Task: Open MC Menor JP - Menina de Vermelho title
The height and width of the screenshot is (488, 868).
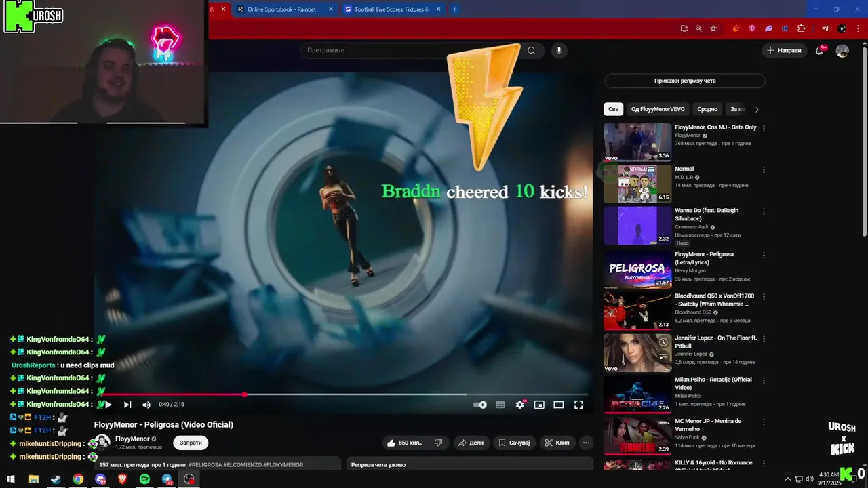Action: 708,425
